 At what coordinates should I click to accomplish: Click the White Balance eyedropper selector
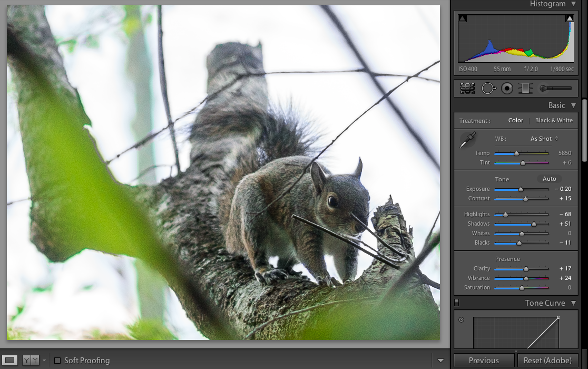(467, 140)
